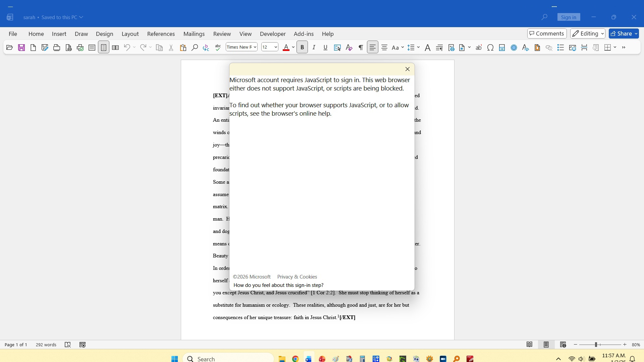The height and width of the screenshot is (362, 644).
Task: Click the Privacy & Cookies link
Action: pyautogui.click(x=297, y=277)
